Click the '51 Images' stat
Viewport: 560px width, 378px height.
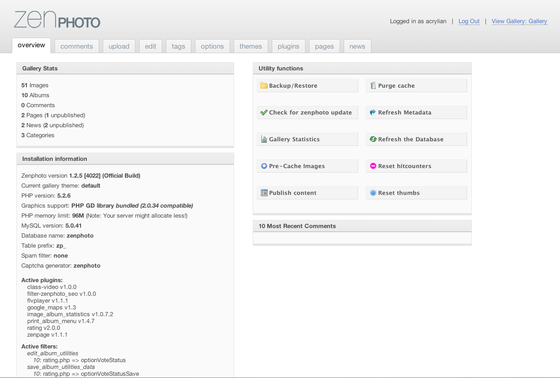click(35, 85)
